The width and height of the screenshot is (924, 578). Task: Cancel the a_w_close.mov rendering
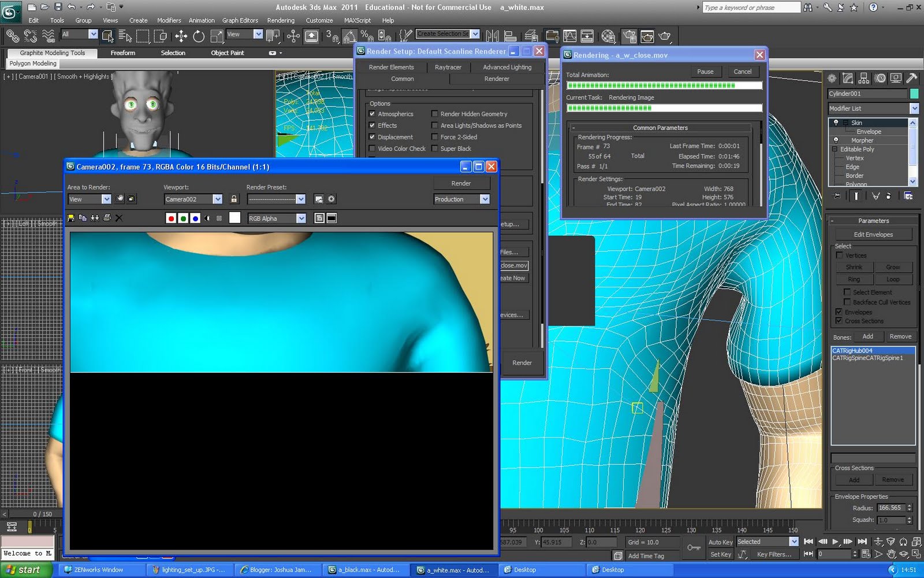743,72
